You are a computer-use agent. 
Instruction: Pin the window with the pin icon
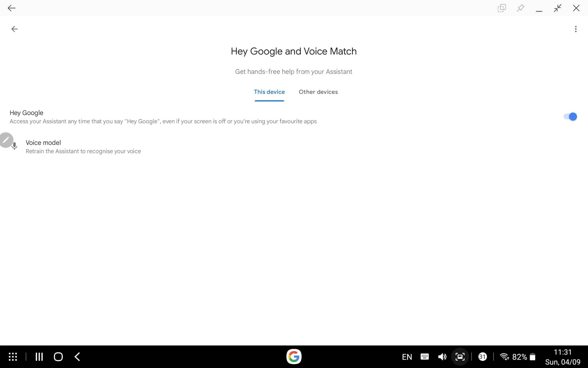point(520,8)
